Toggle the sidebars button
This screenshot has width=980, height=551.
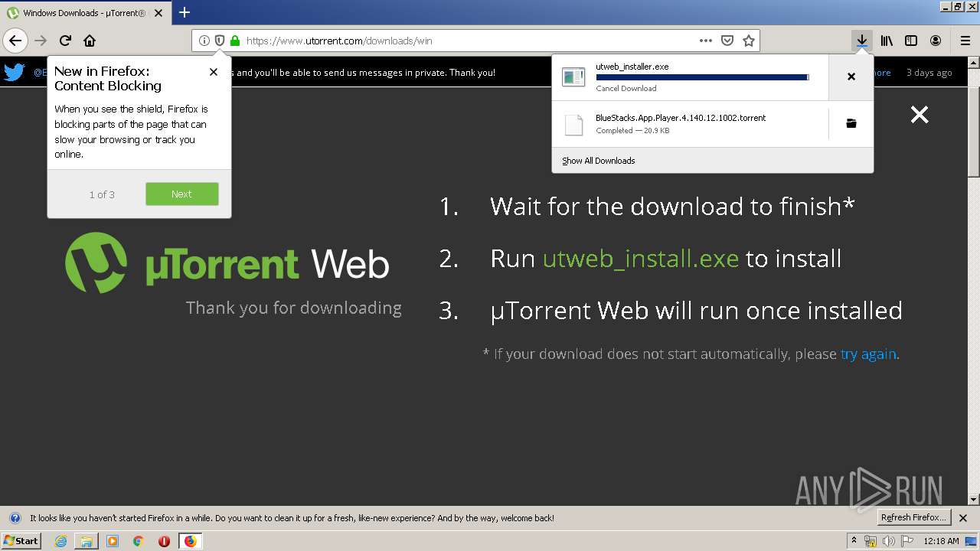point(911,41)
